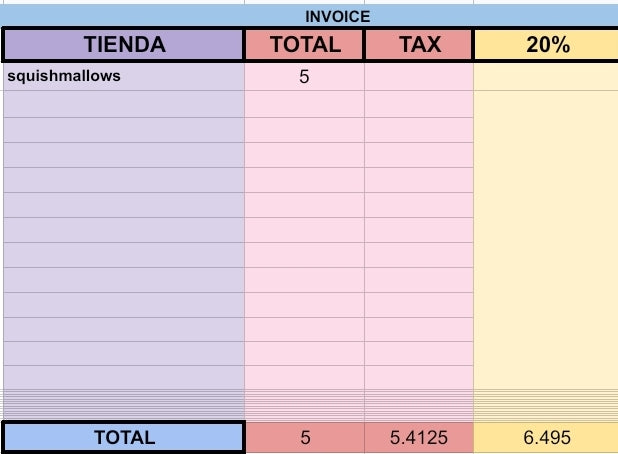Select the third-row purple TIENDA cell
The width and height of the screenshot is (618, 454).
[124, 130]
